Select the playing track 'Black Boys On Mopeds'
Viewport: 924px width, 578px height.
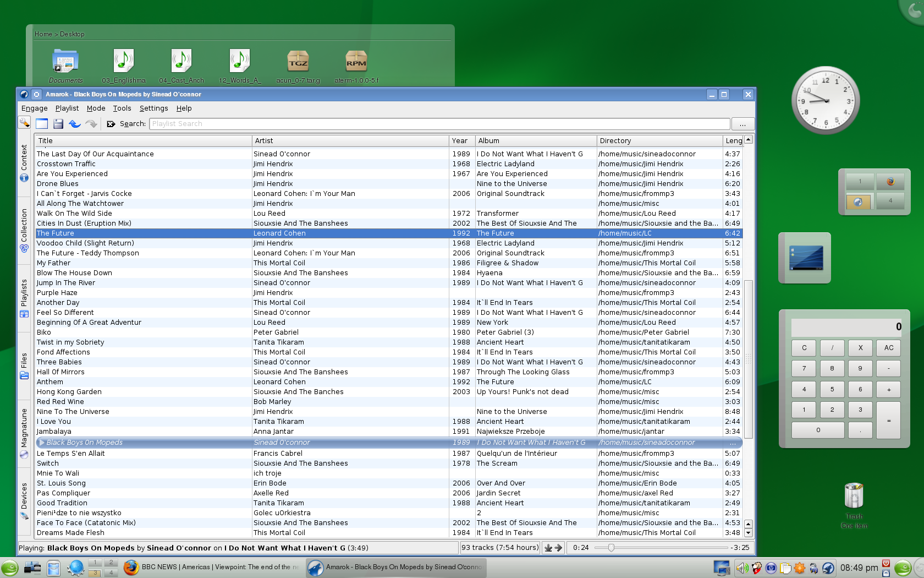point(389,443)
